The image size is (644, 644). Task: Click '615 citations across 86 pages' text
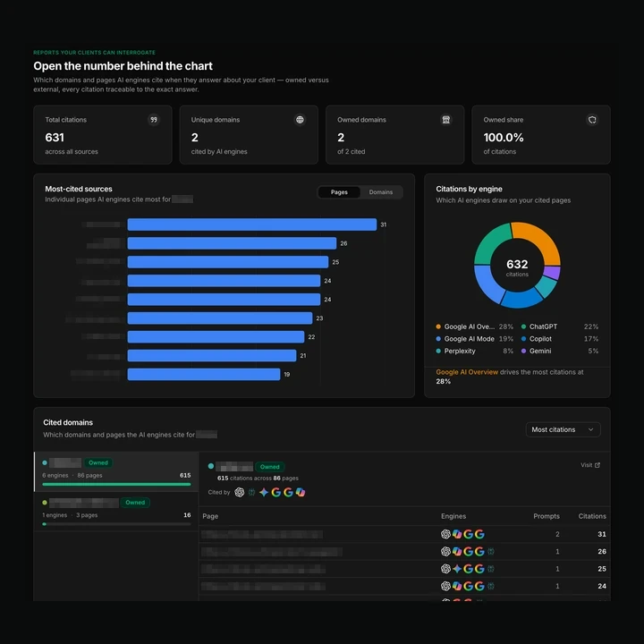(x=258, y=478)
